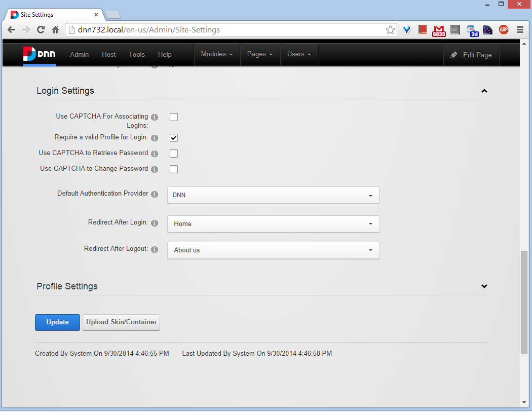Open the Host menu
532x412 pixels.
pos(108,55)
